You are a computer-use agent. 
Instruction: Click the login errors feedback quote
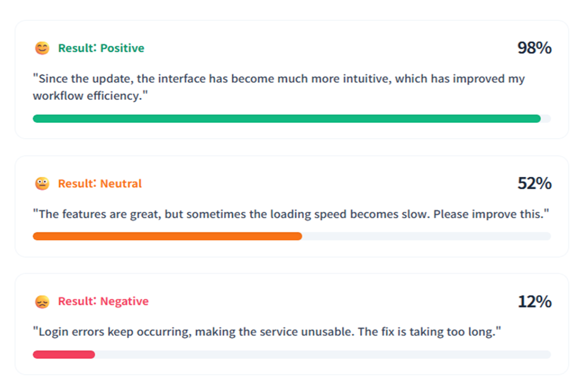pyautogui.click(x=267, y=332)
